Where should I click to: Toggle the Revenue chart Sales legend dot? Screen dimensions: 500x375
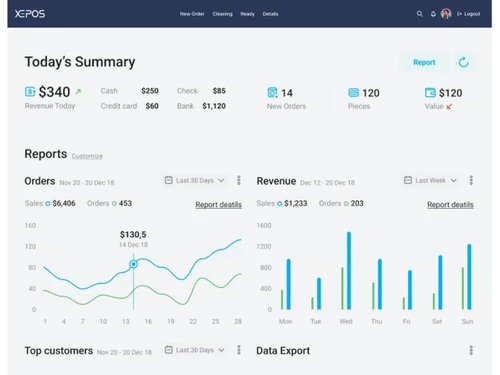pyautogui.click(x=279, y=204)
